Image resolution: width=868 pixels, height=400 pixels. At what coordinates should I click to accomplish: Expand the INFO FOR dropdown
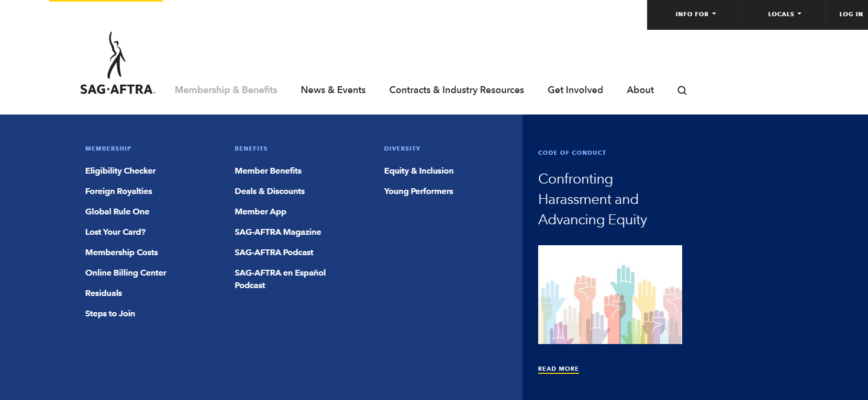[695, 14]
